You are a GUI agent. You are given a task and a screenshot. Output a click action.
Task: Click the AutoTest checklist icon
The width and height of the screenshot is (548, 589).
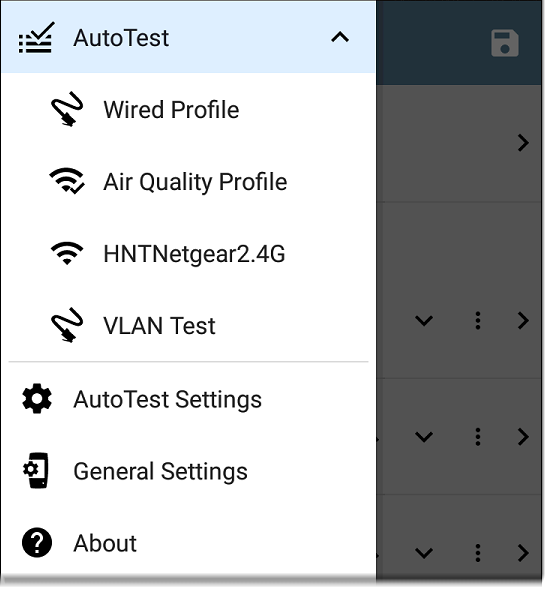click(36, 38)
